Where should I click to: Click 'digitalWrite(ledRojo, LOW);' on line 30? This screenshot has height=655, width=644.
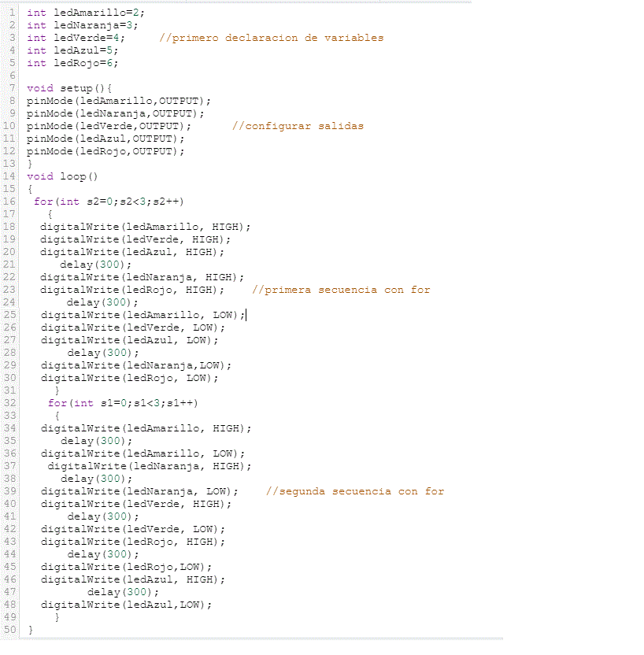click(x=129, y=378)
